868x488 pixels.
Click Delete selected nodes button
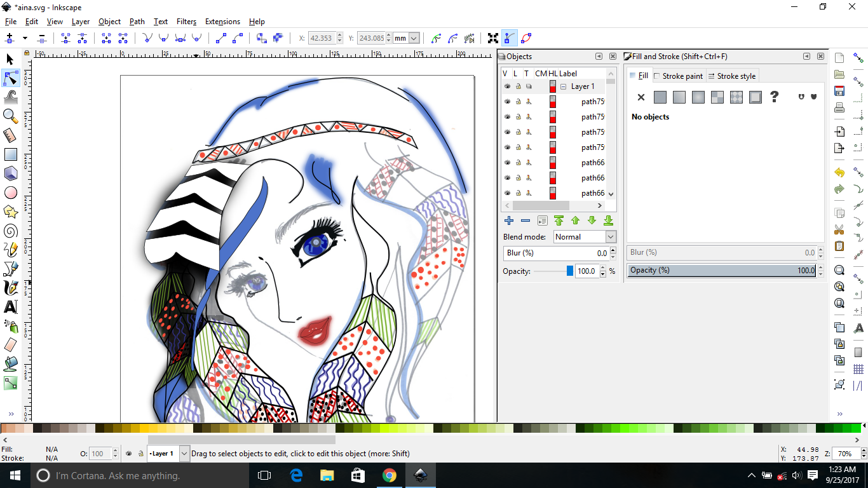[x=42, y=38]
